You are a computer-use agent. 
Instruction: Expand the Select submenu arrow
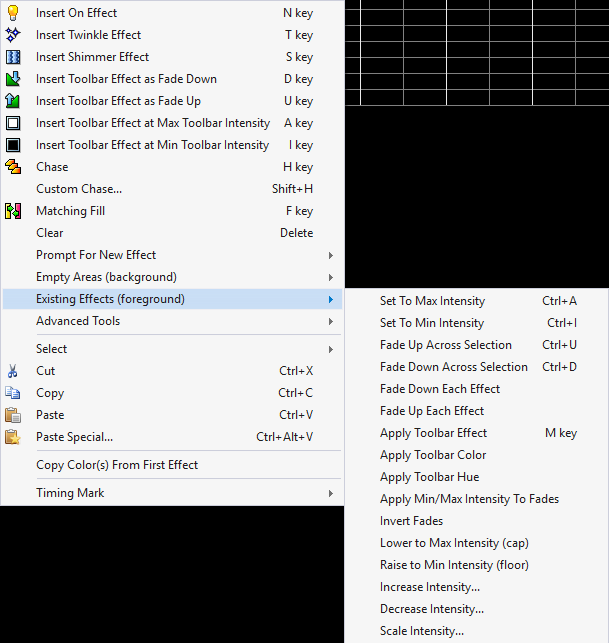coord(331,349)
